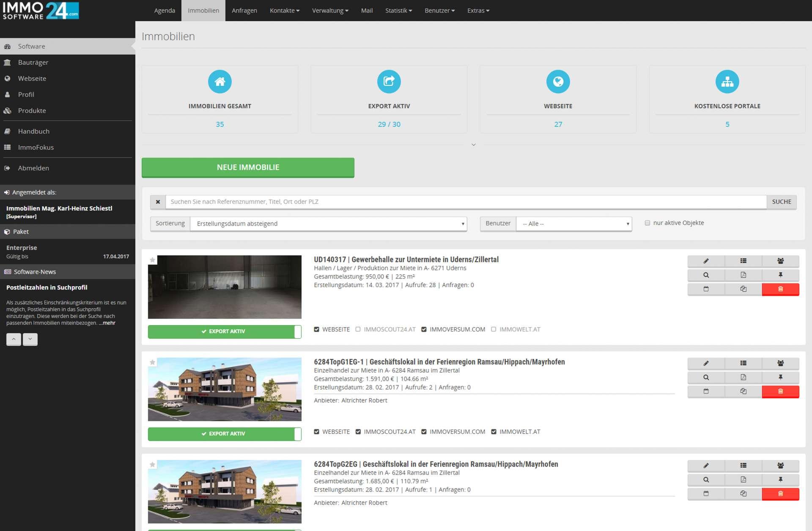Screen dimensions: 812x531
Task: Click the duplicate/copy icon for second property
Action: click(x=743, y=391)
